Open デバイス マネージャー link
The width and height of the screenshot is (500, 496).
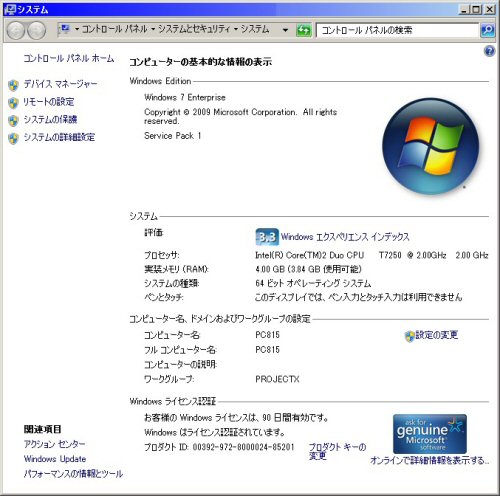pos(60,84)
